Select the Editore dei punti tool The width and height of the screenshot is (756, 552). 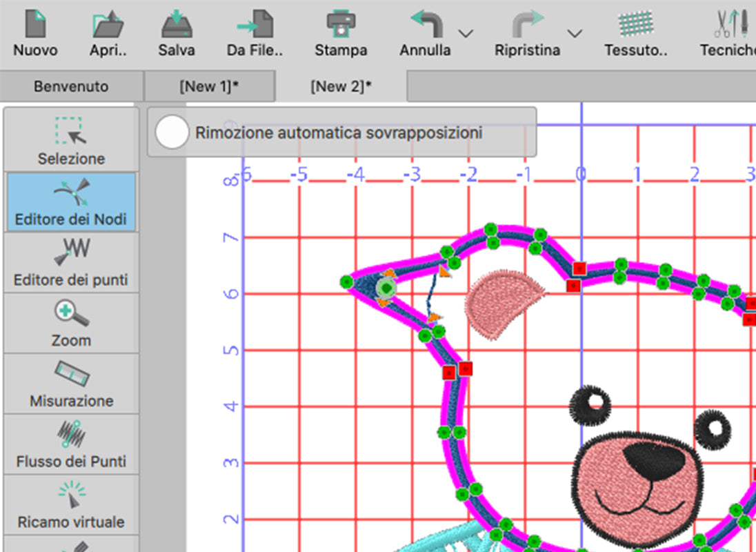click(71, 262)
